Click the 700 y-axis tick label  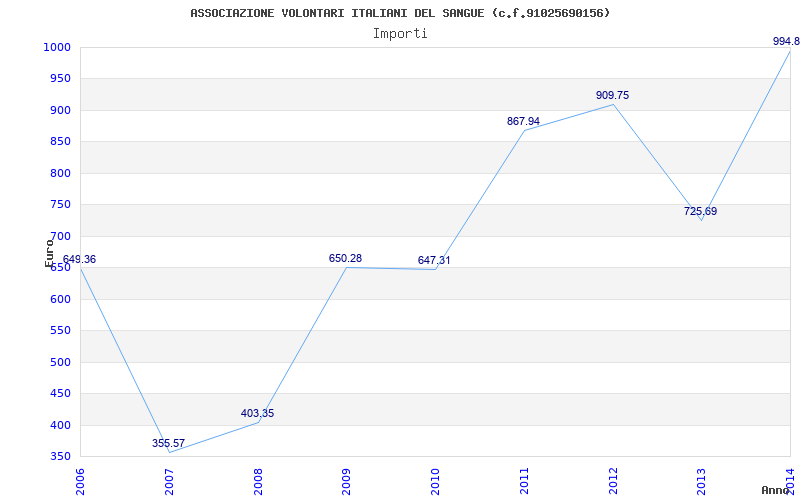60,236
